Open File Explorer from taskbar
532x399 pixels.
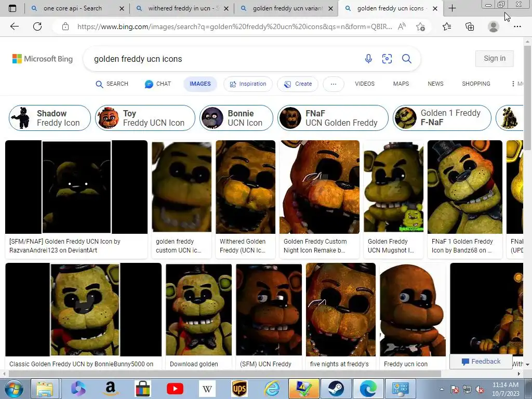tap(45, 389)
